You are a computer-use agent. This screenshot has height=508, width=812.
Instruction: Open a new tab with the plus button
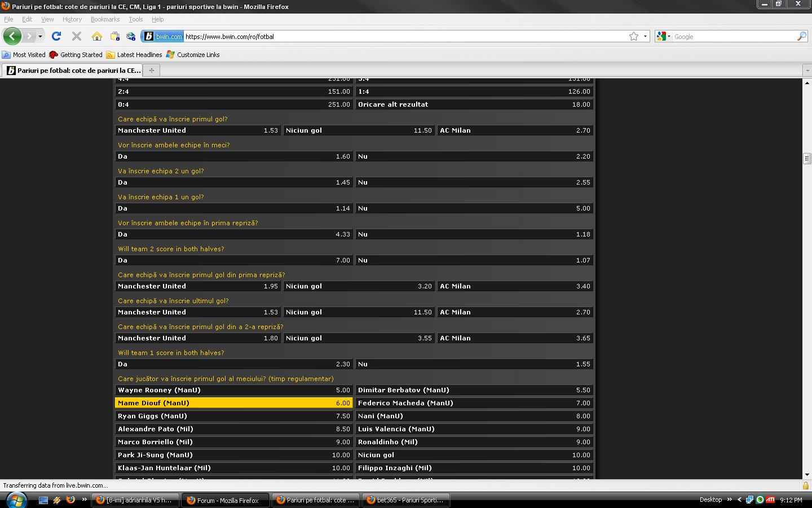coord(151,71)
